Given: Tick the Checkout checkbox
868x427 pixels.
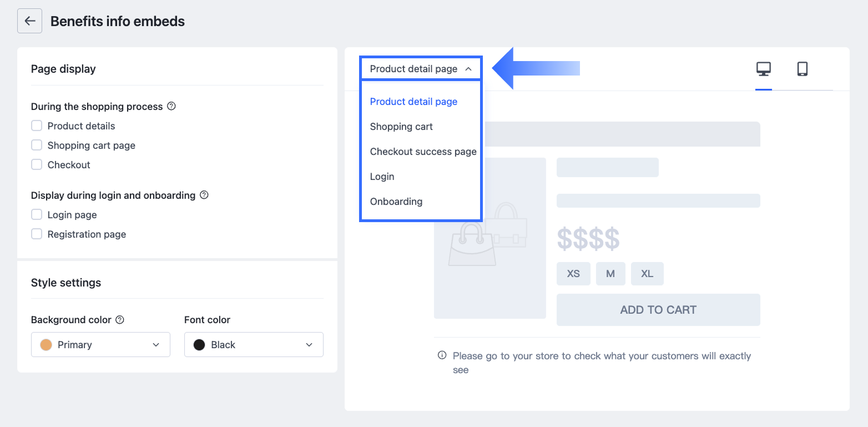Looking at the screenshot, I should pyautogui.click(x=37, y=165).
